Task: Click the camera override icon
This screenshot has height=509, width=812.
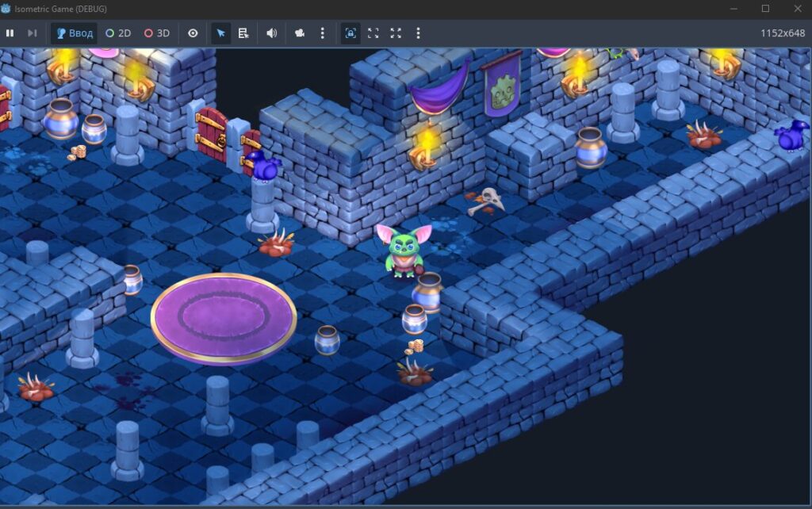Action: pos(299,33)
